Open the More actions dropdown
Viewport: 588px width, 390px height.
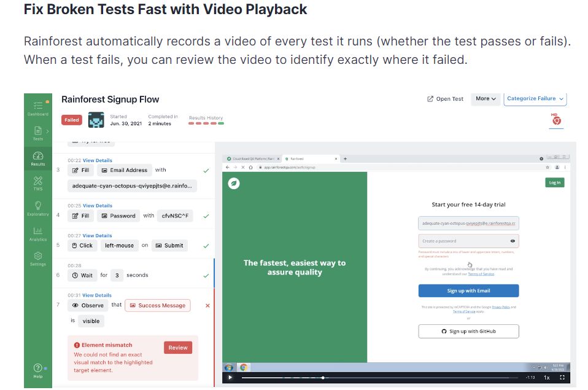click(485, 98)
